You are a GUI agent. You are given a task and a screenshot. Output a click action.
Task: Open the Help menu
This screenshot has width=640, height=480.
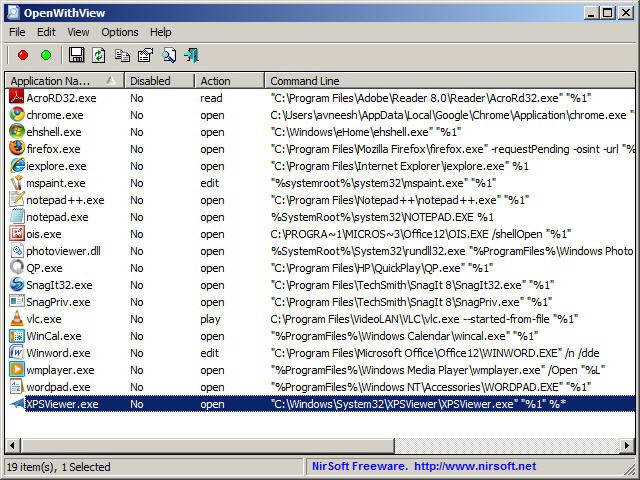(x=160, y=32)
